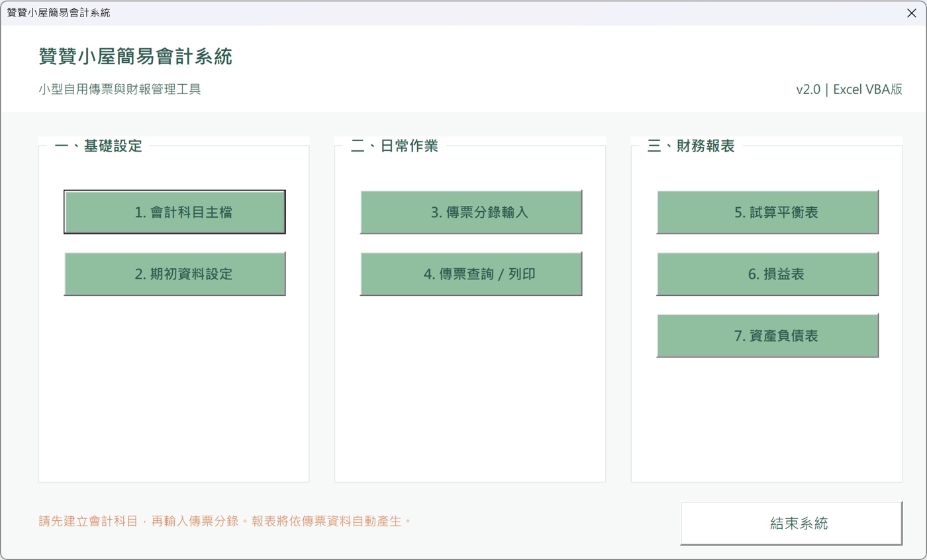Open 1. 會計科目主檔
The width and height of the screenshot is (927, 560).
click(175, 212)
